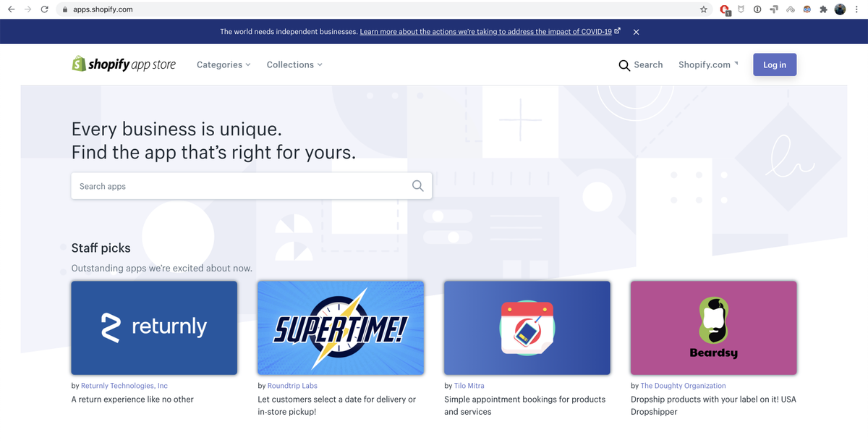The image size is (868, 443).
Task: Open the appointment bookings calendar app card
Action: point(527,328)
